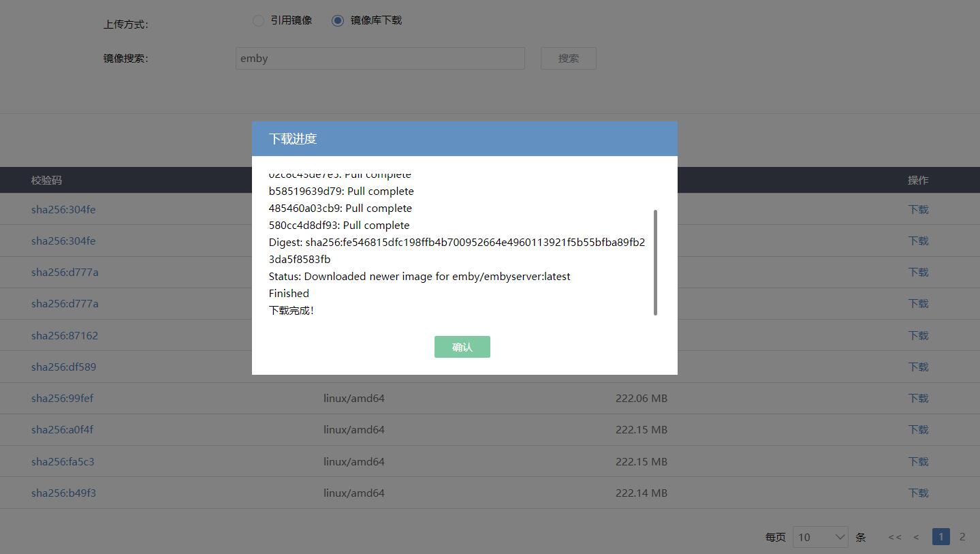Open the sha256:b49f3 checksum link
This screenshot has height=554, width=980.
(63, 493)
